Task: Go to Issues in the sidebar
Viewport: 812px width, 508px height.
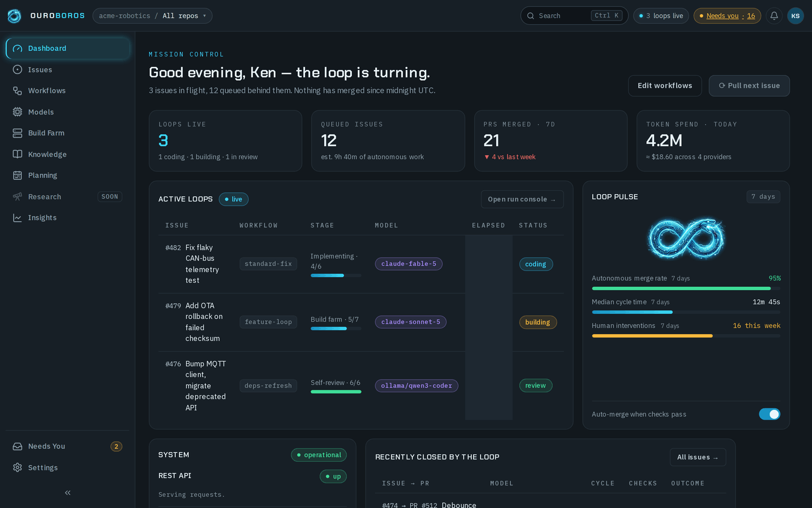Action: 68,69
